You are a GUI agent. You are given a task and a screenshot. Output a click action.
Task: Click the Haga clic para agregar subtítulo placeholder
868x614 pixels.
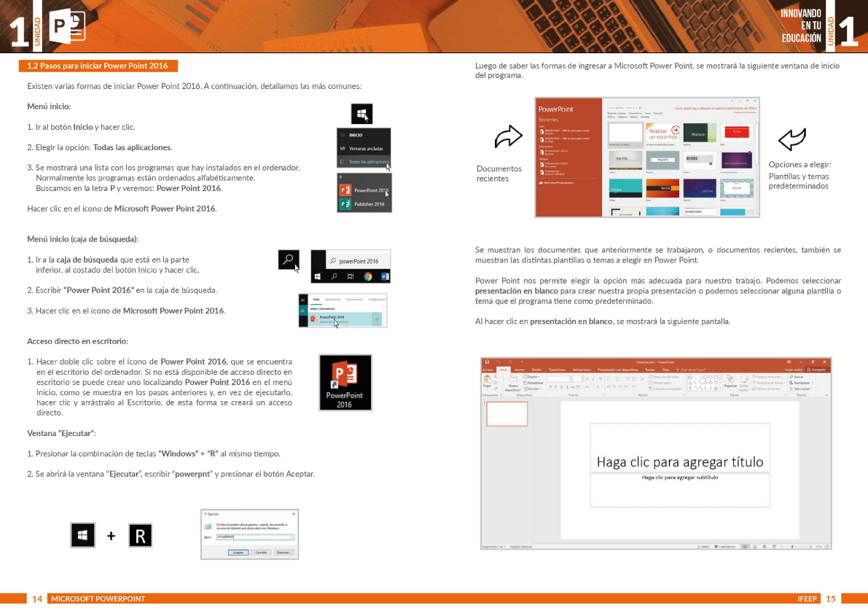pos(680,490)
